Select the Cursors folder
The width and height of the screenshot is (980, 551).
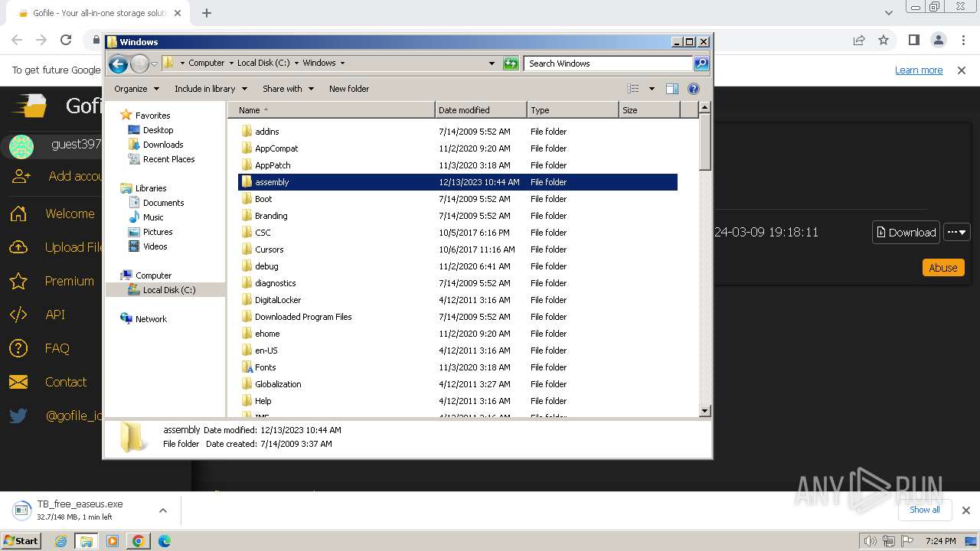(269, 249)
